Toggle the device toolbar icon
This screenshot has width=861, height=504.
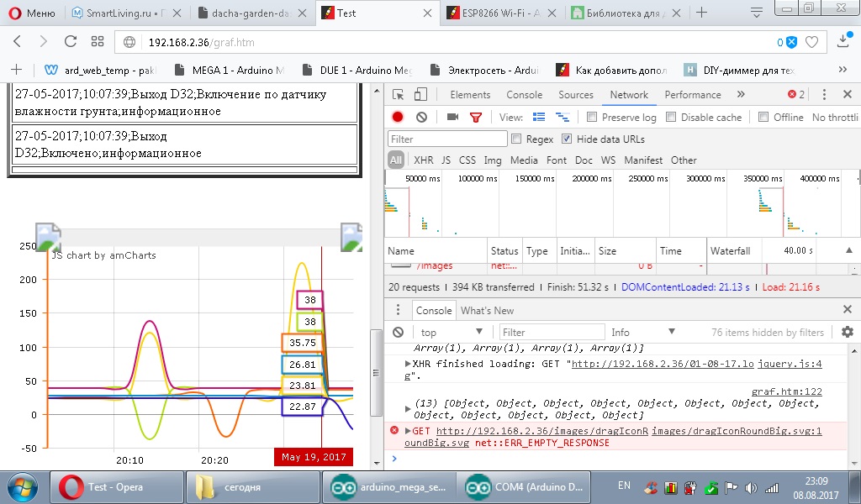pyautogui.click(x=421, y=95)
